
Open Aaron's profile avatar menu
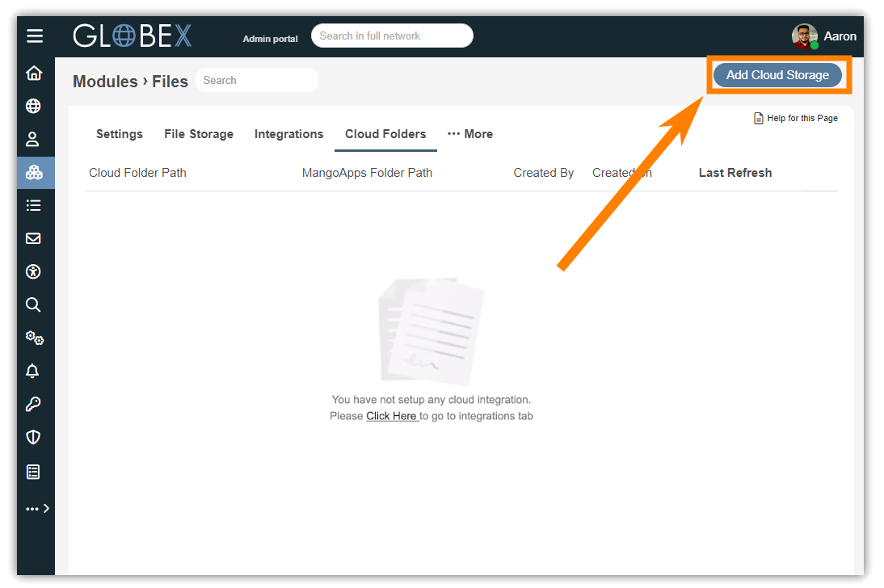point(804,37)
